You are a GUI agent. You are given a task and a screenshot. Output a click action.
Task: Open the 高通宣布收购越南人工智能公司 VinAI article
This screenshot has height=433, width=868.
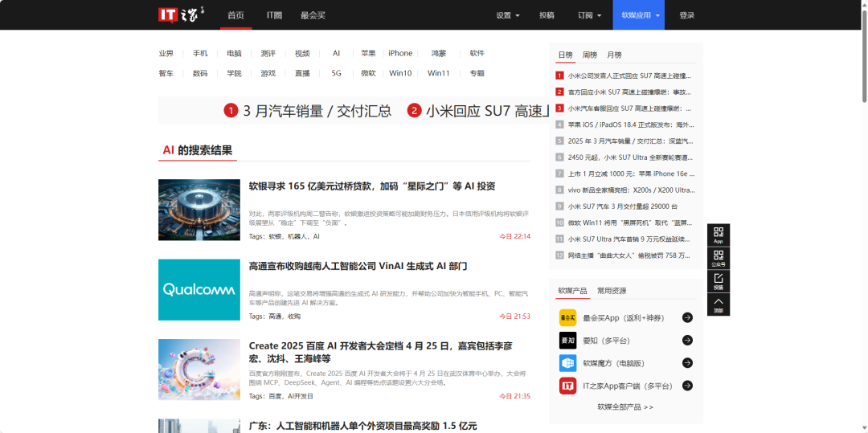(358, 267)
